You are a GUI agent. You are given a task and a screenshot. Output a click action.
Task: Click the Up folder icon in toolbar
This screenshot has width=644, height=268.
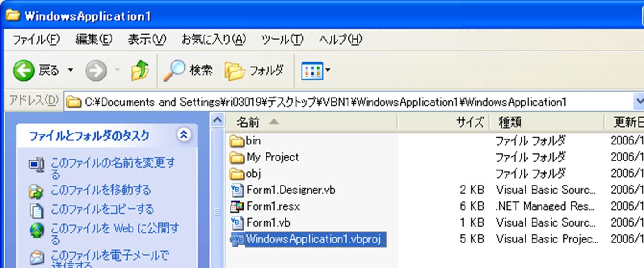139,71
